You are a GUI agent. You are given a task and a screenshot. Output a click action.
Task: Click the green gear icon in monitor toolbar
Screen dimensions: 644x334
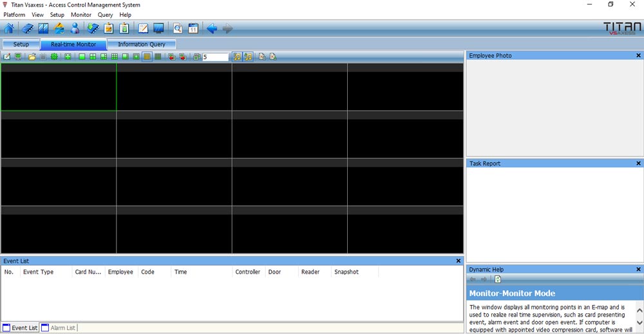coord(55,57)
